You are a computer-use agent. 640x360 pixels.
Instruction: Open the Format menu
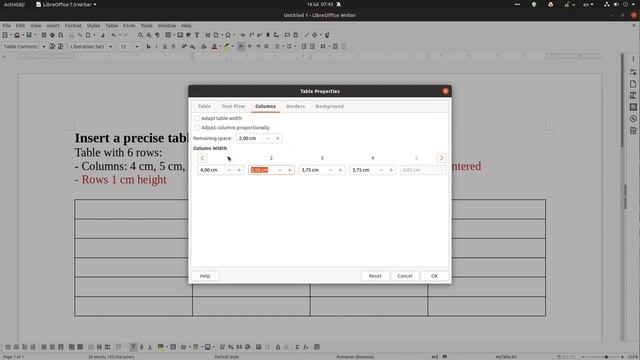pos(73,25)
